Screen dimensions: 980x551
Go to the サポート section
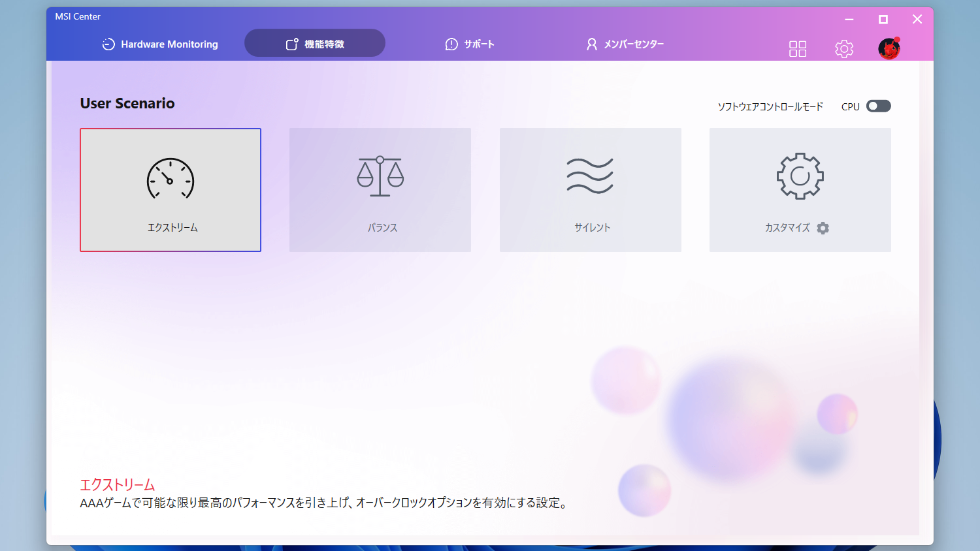(470, 44)
